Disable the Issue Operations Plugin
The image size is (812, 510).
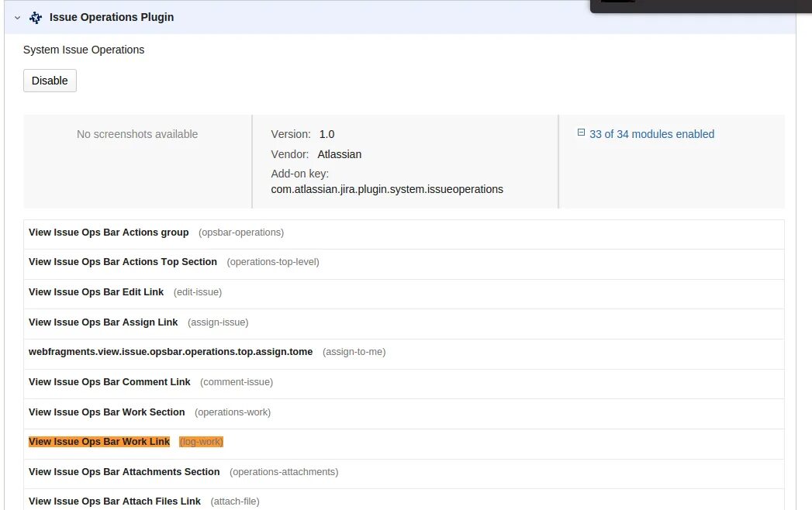click(x=50, y=81)
